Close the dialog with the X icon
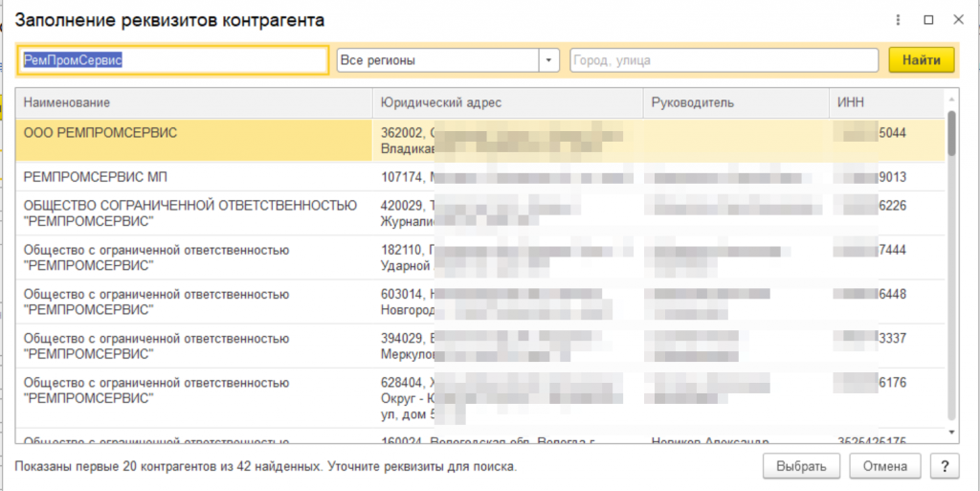 tap(957, 19)
